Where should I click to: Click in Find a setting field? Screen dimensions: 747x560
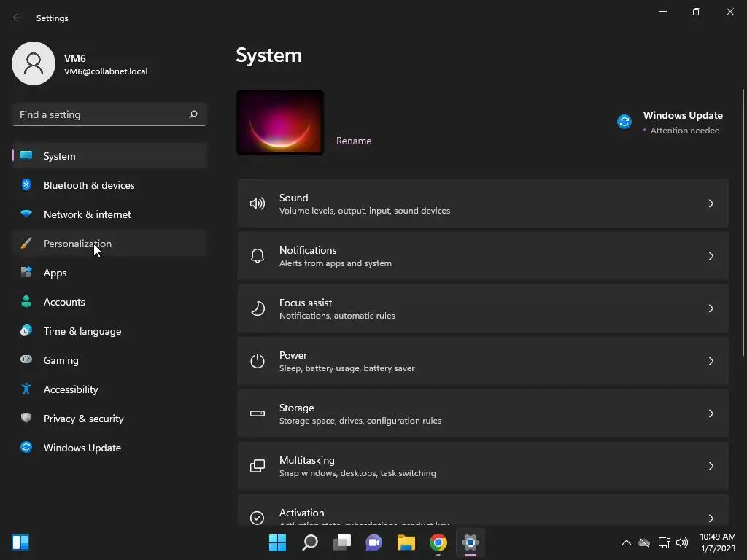[109, 114]
